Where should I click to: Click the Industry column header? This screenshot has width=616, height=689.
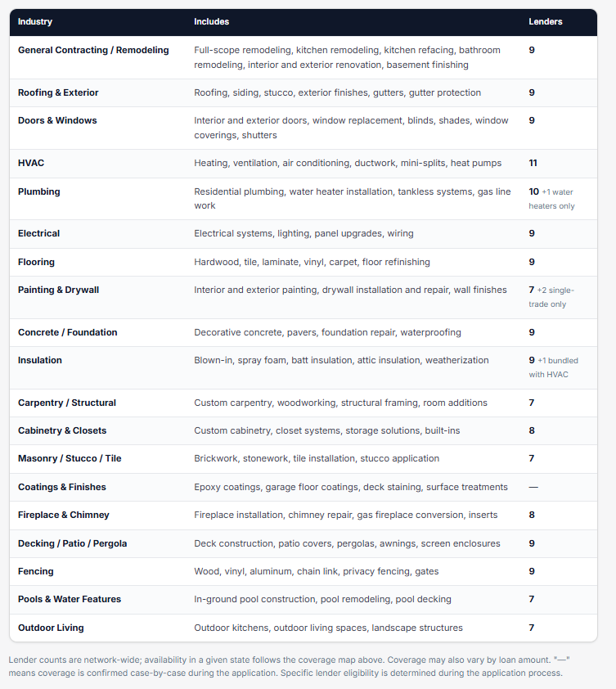pyautogui.click(x=35, y=21)
